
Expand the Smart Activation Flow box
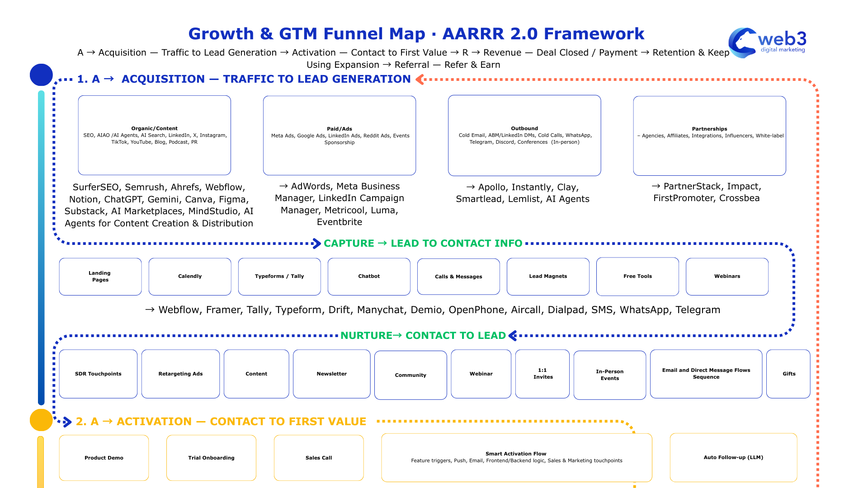click(x=516, y=457)
